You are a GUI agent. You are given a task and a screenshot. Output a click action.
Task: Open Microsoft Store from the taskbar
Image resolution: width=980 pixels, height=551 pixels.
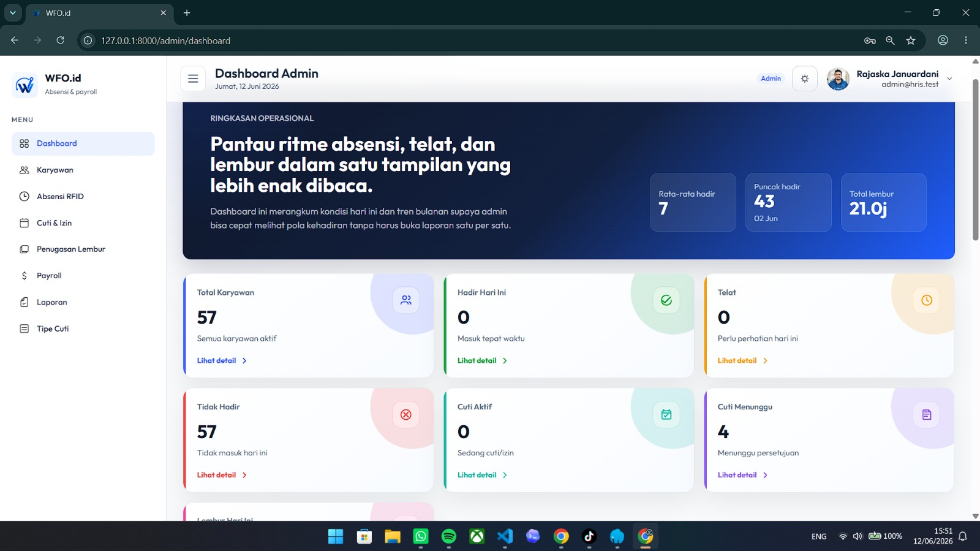click(364, 536)
